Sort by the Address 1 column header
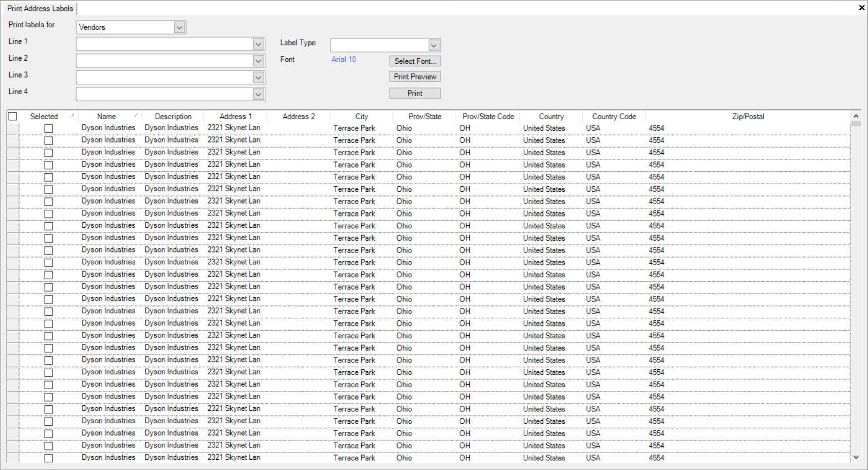Image resolution: width=868 pixels, height=470 pixels. 236,117
